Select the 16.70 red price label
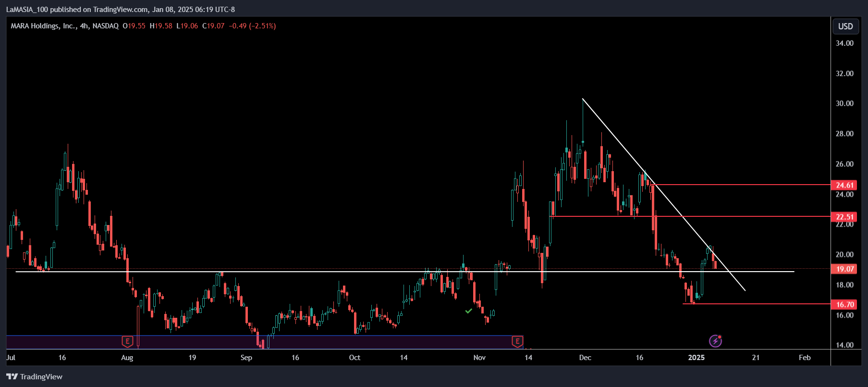 click(x=844, y=304)
